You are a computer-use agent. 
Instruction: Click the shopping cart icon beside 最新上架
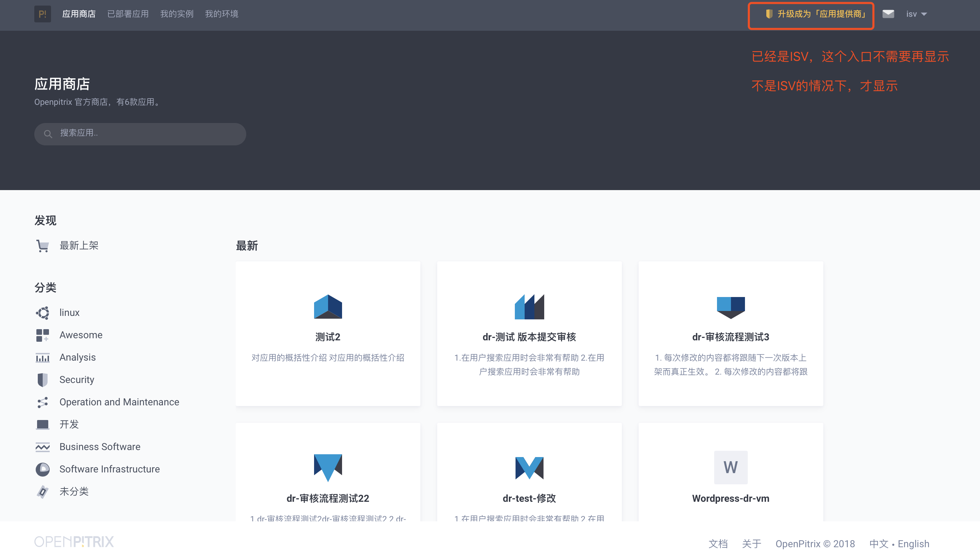tap(42, 246)
